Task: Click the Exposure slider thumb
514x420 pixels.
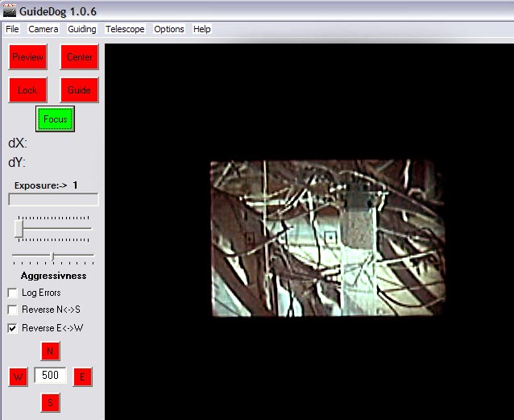Action: click(x=19, y=229)
